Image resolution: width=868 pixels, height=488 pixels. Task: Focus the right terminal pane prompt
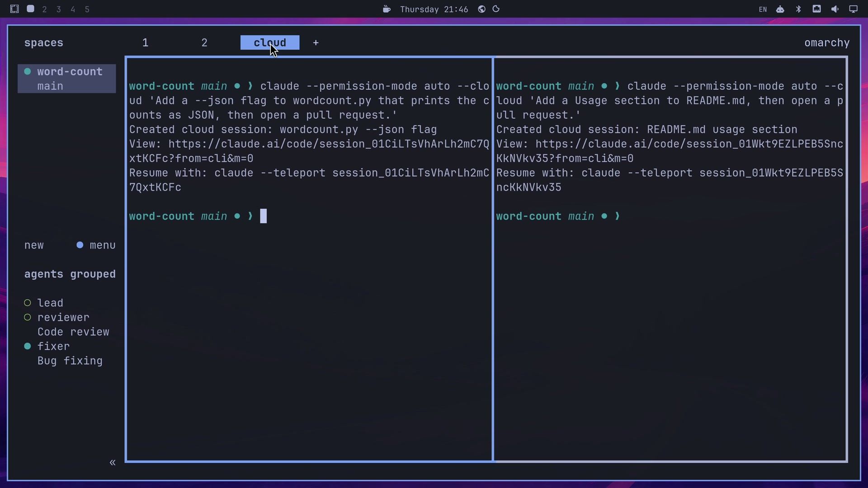(558, 216)
